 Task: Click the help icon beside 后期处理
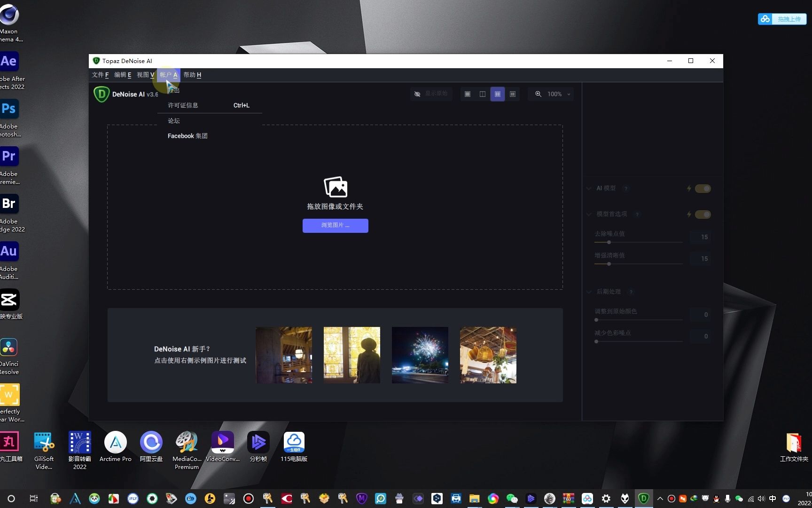(x=631, y=292)
